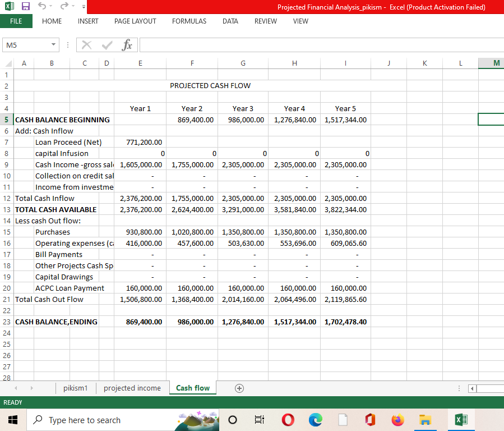Switch to the projected income sheet tab
The height and width of the screenshot is (431, 504).
132,388
